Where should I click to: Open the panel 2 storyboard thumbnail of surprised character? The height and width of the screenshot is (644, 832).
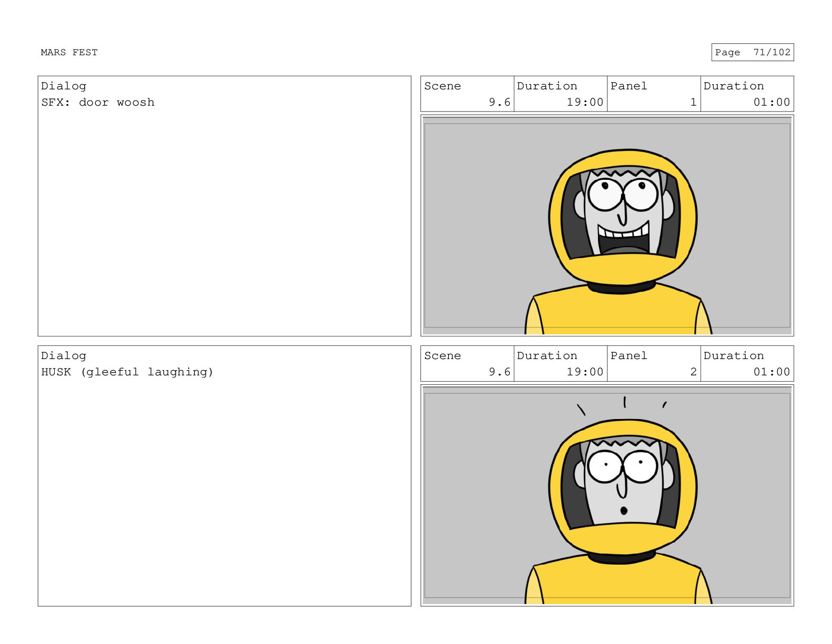[607, 495]
